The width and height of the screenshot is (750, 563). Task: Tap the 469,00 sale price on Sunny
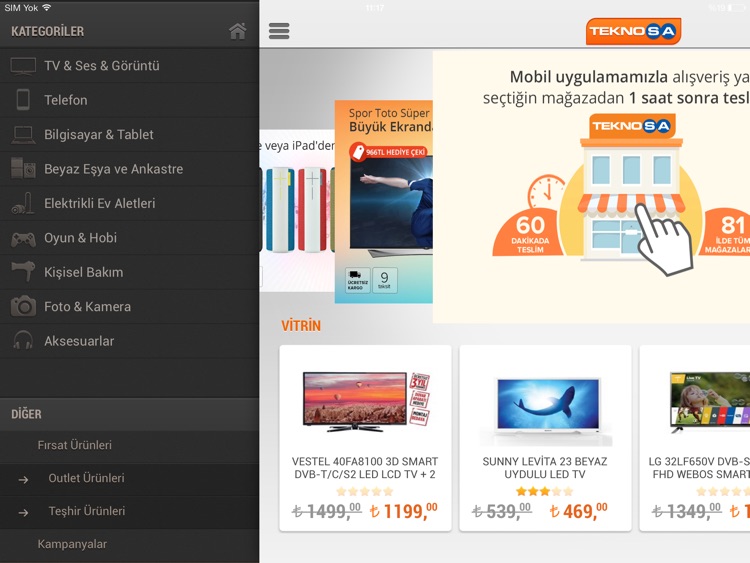(578, 511)
